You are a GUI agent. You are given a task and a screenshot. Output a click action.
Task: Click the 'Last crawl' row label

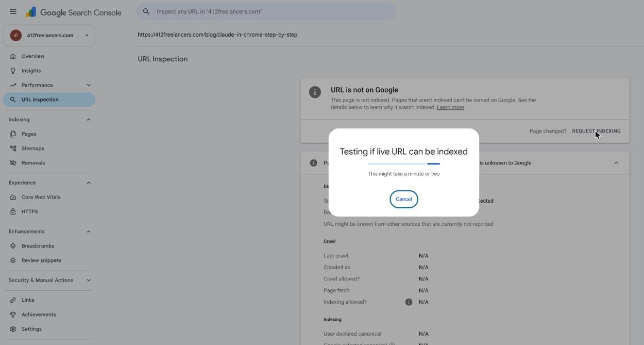pyautogui.click(x=336, y=256)
